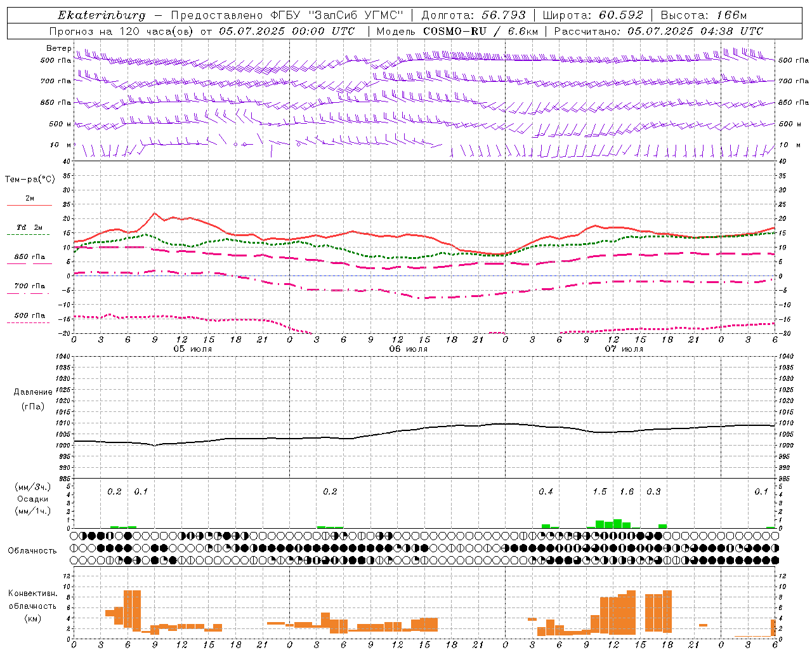The height and width of the screenshot is (650, 812).
Task: Click the 05 июля date label
Action: (193, 349)
